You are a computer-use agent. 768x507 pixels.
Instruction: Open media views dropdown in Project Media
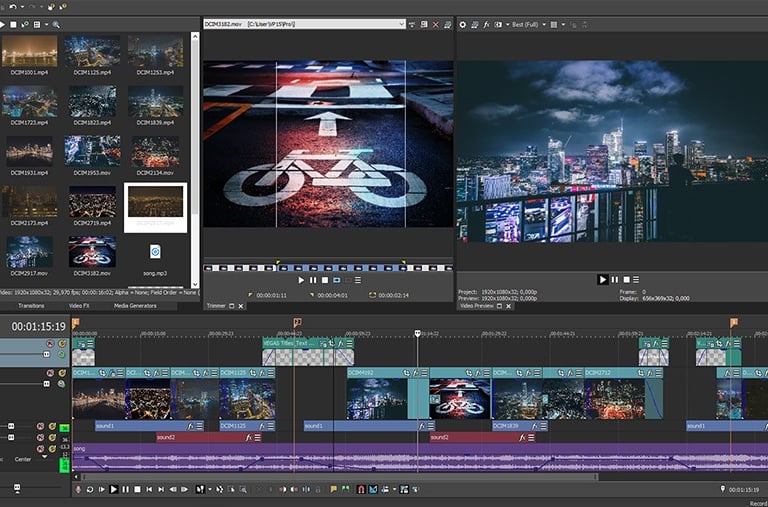47,24
